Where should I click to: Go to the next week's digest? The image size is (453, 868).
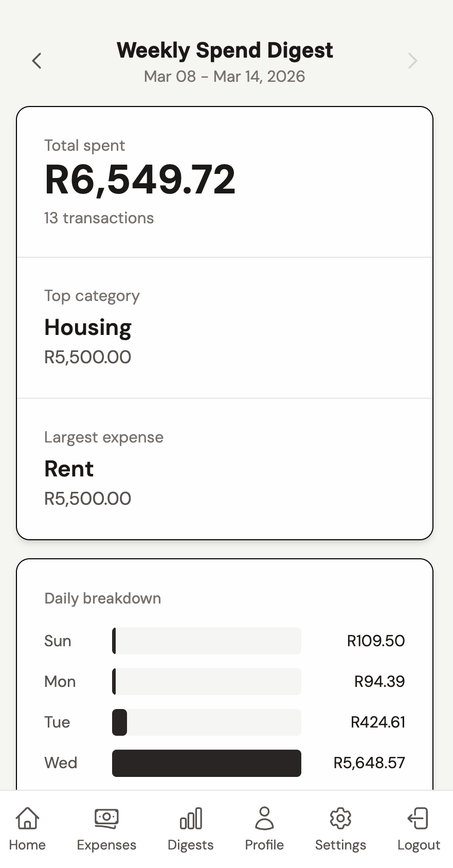(x=412, y=61)
